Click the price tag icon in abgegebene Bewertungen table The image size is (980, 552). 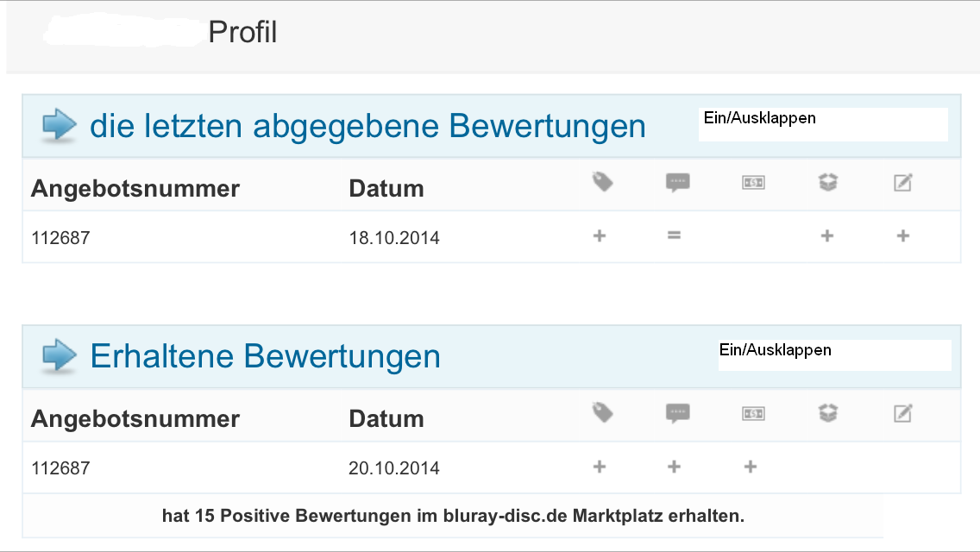click(602, 182)
